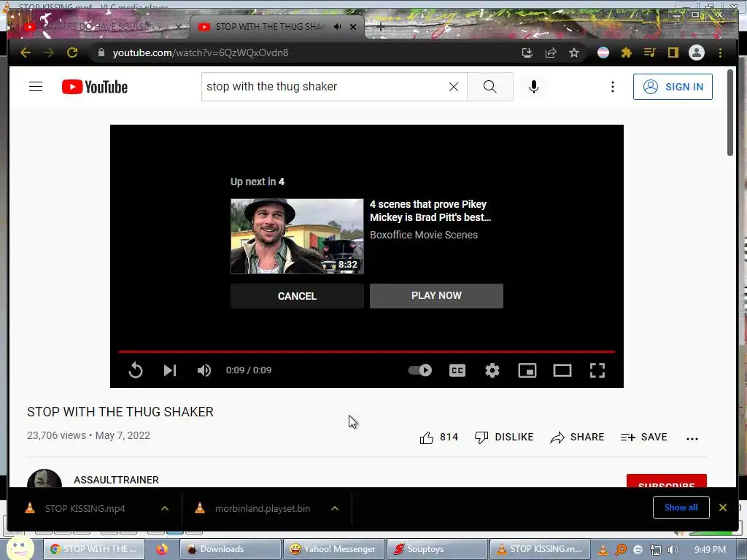Image resolution: width=747 pixels, height=560 pixels.
Task: Cancel the up next autoplay
Action: [297, 296]
